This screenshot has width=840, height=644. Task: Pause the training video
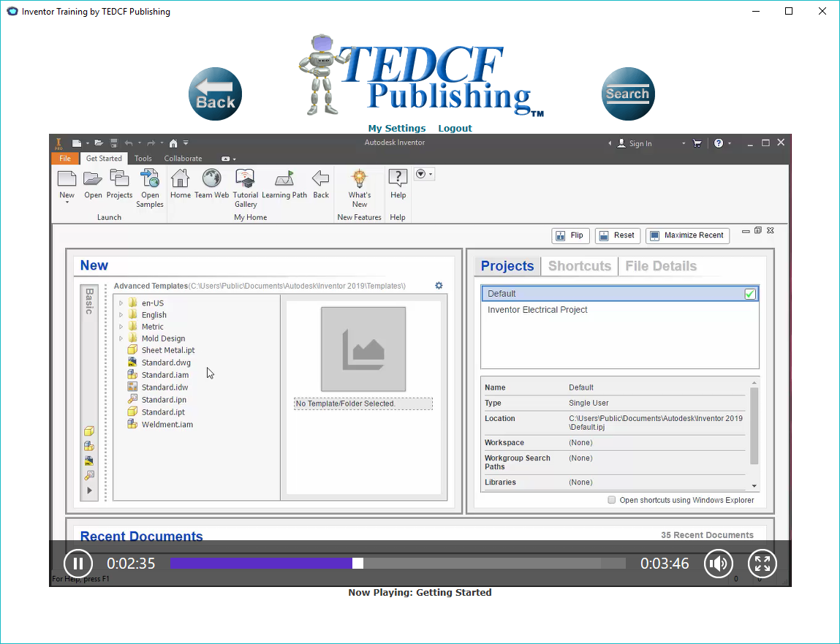[78, 564]
